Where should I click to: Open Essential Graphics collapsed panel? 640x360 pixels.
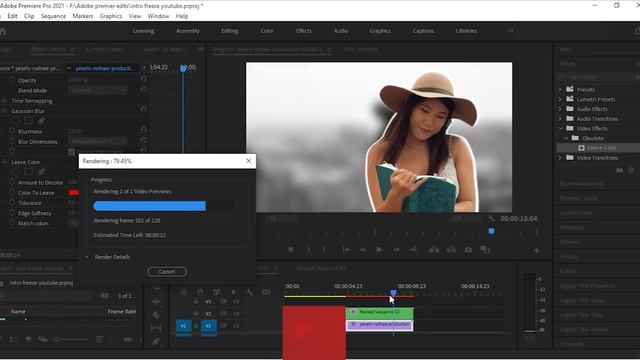tap(582, 184)
